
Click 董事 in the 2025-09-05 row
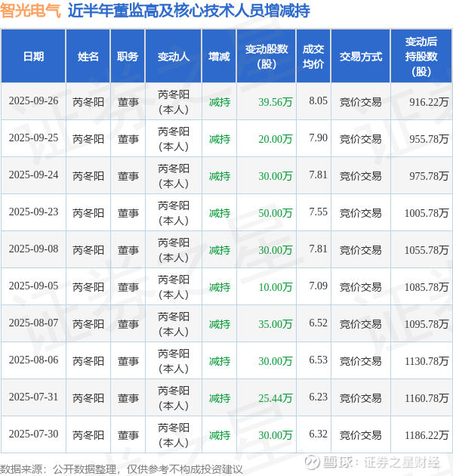(x=128, y=287)
